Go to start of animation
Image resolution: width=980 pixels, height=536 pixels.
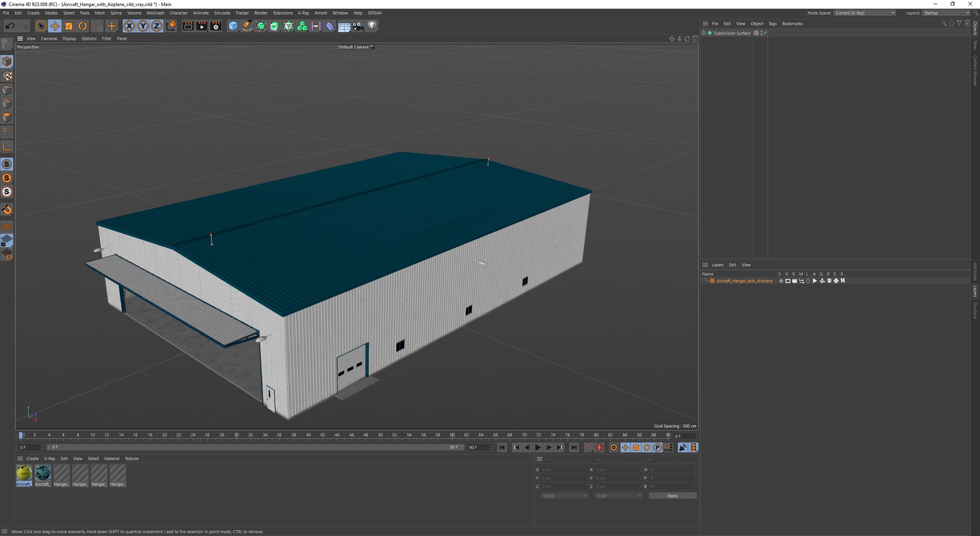(502, 448)
